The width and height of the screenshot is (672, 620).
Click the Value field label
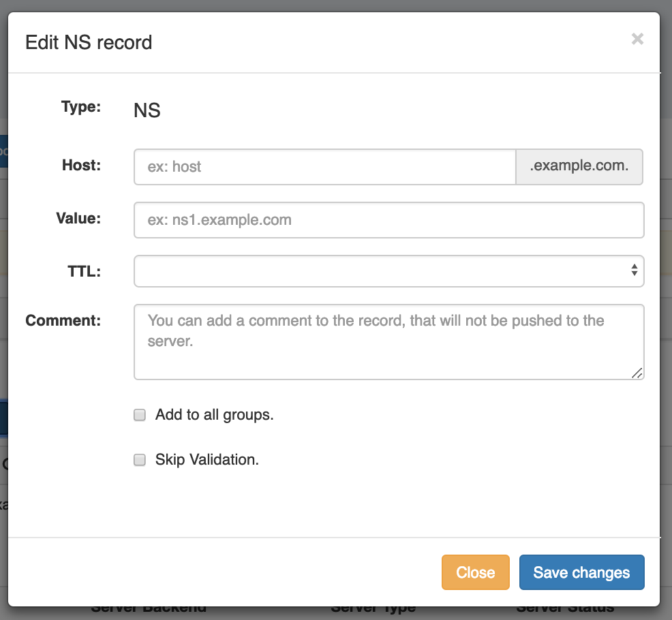78,218
